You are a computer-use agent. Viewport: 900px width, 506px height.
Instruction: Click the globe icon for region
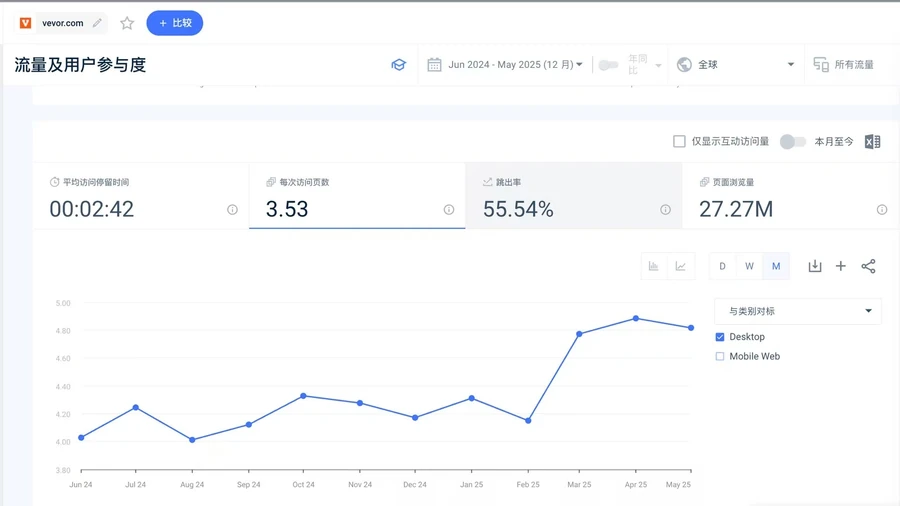coord(684,65)
